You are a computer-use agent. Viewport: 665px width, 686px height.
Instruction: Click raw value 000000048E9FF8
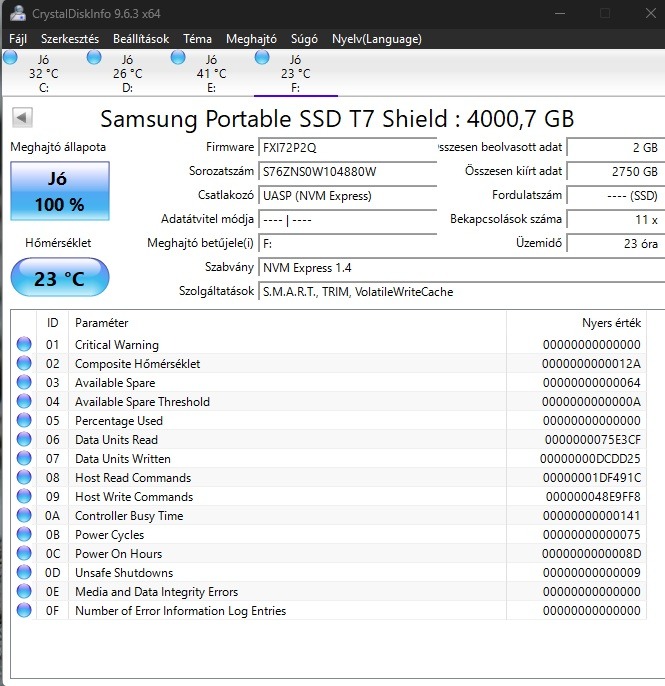coord(593,497)
